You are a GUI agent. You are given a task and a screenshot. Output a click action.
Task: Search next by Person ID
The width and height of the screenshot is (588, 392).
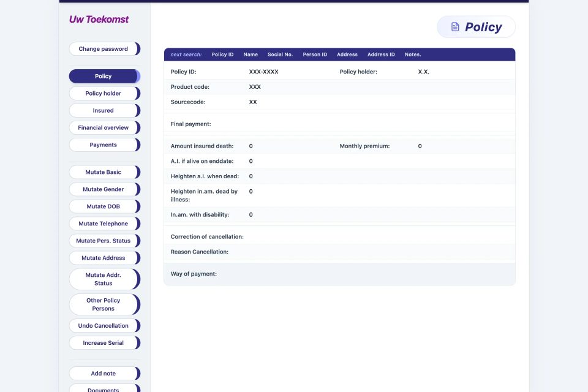click(x=315, y=55)
